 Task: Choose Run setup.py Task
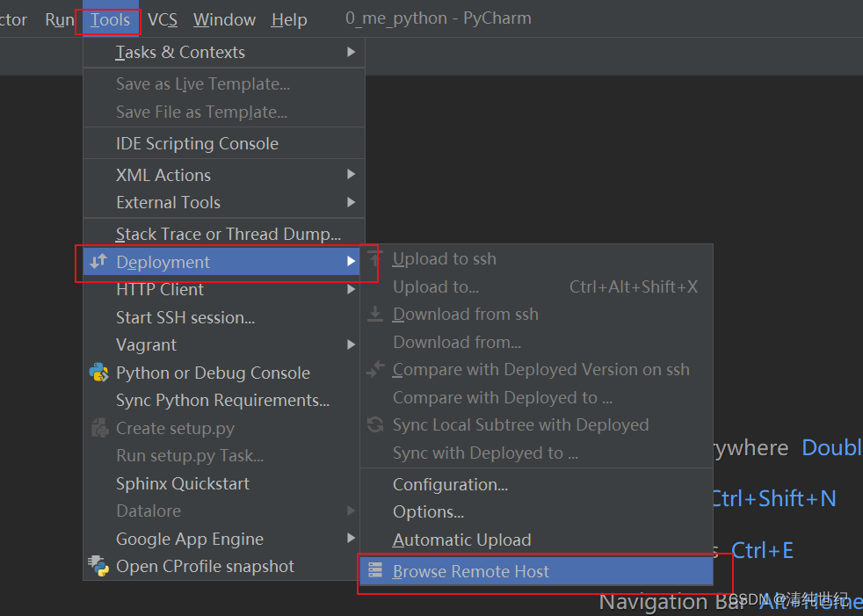pyautogui.click(x=221, y=456)
